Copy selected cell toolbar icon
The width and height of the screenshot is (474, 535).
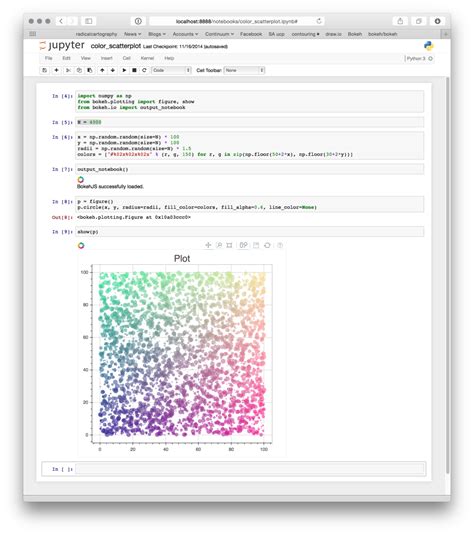pos(79,70)
